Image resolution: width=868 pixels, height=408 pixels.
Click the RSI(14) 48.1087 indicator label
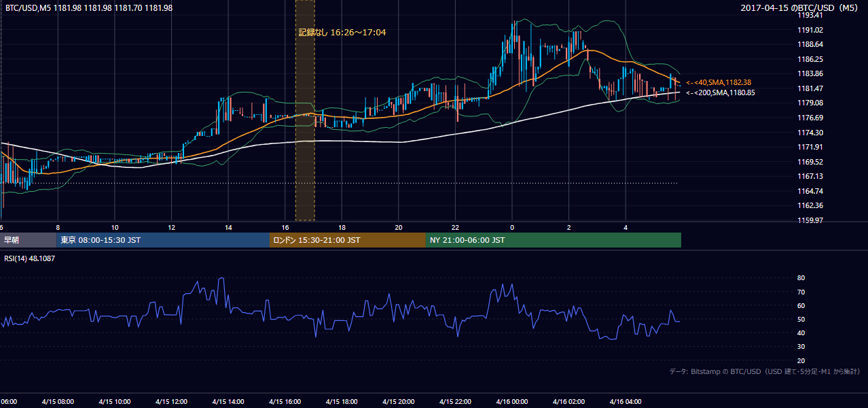tap(30, 258)
